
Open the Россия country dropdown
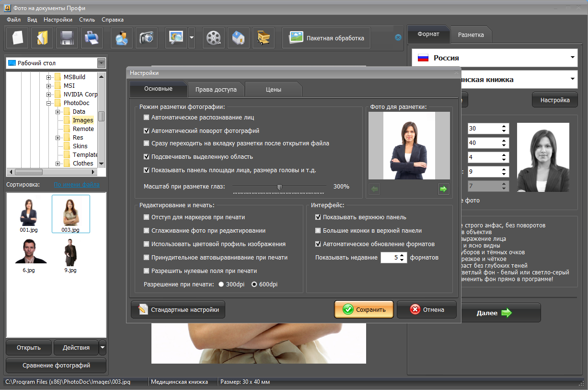coord(496,58)
